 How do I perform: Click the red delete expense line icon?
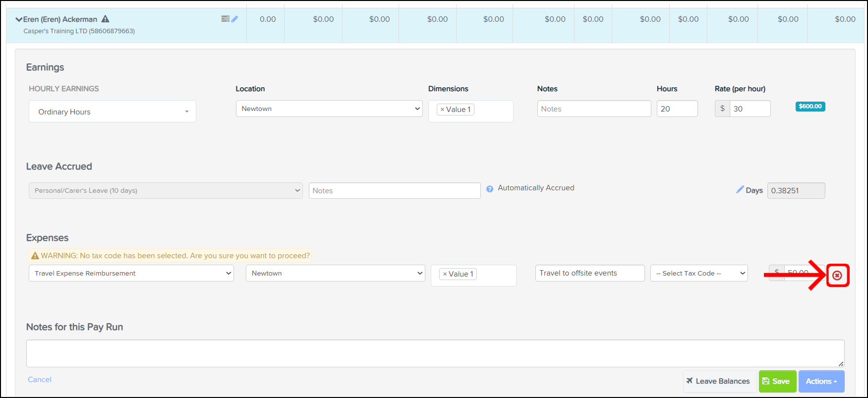pyautogui.click(x=837, y=275)
